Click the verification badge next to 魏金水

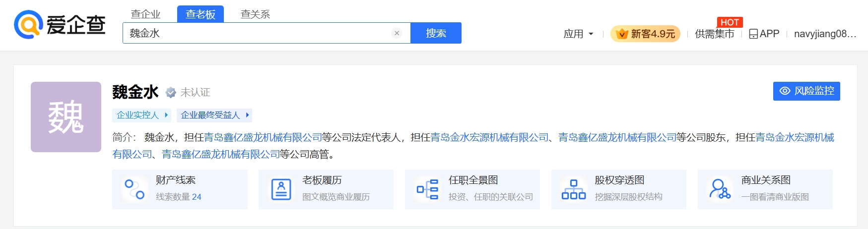pyautogui.click(x=171, y=92)
